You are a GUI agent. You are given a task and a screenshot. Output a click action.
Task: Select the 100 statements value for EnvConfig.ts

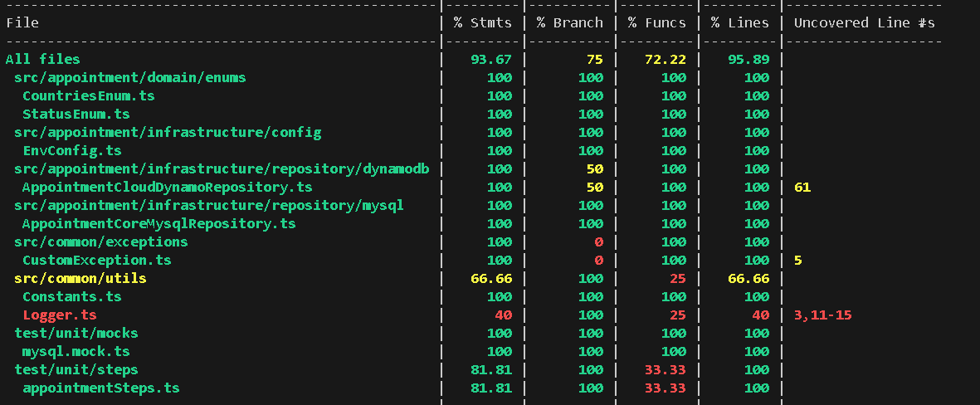point(500,150)
